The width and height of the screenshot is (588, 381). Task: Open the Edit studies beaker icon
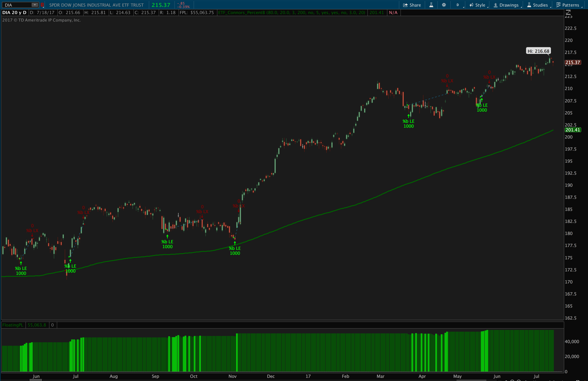[431, 5]
